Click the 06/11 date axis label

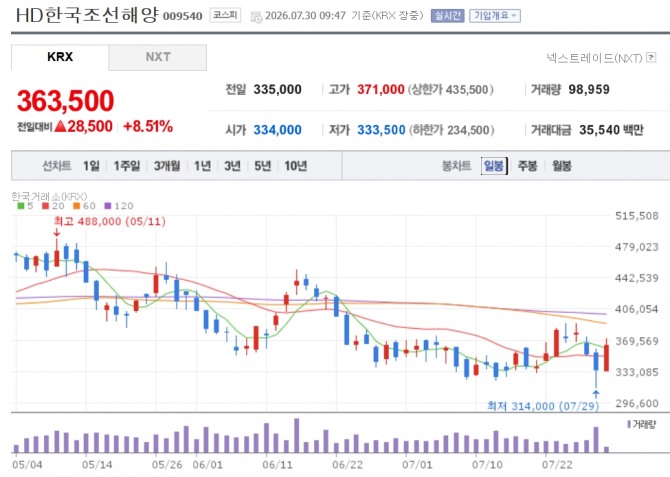point(277,465)
